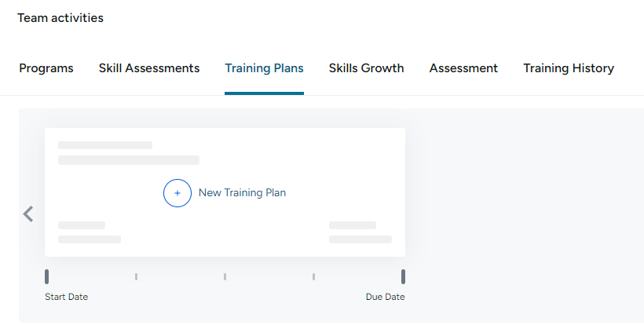Click the Start Date label
This screenshot has width=644, height=325.
click(x=67, y=297)
